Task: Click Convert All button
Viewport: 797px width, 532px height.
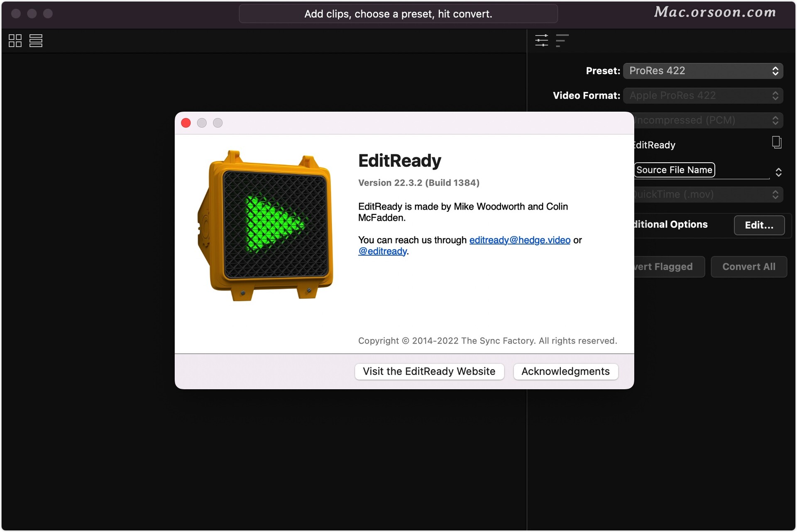Action: coord(749,266)
